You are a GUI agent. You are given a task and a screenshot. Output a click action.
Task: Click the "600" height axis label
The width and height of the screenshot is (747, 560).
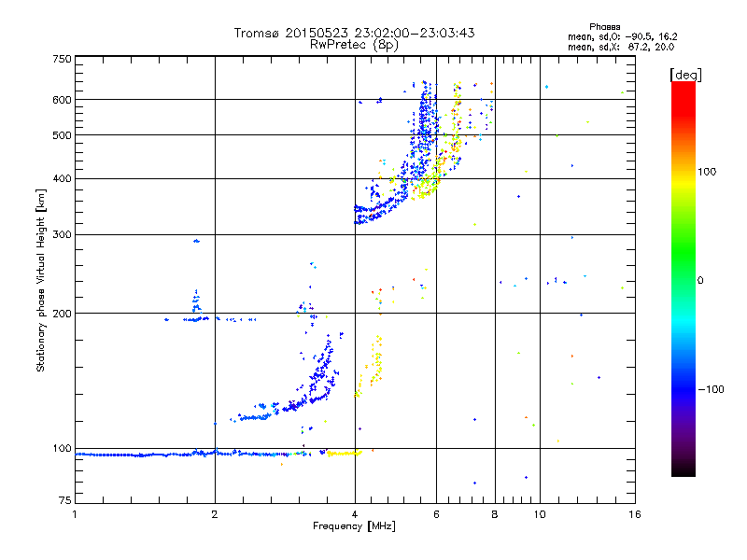pos(62,100)
